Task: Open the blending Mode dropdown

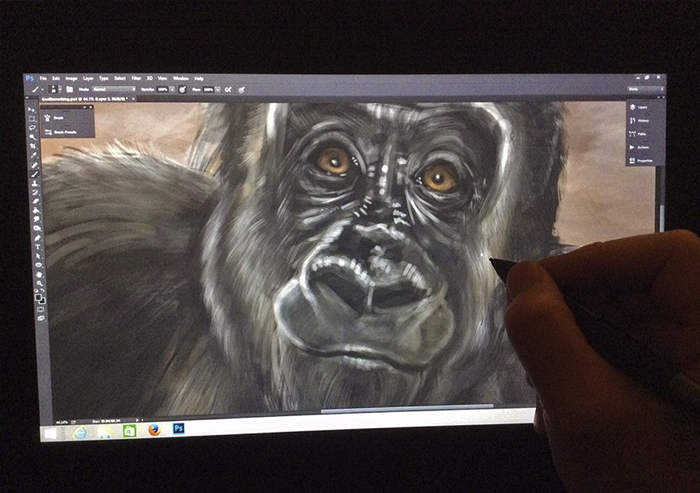Action: point(112,89)
